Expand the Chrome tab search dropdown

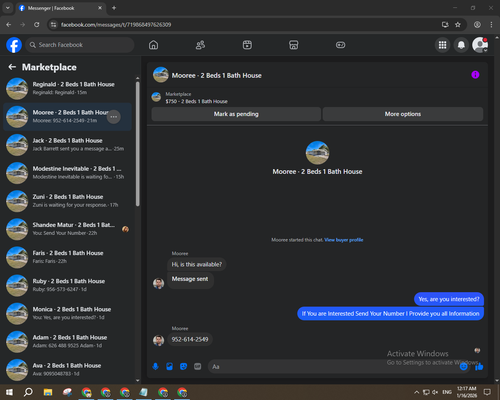point(8,8)
